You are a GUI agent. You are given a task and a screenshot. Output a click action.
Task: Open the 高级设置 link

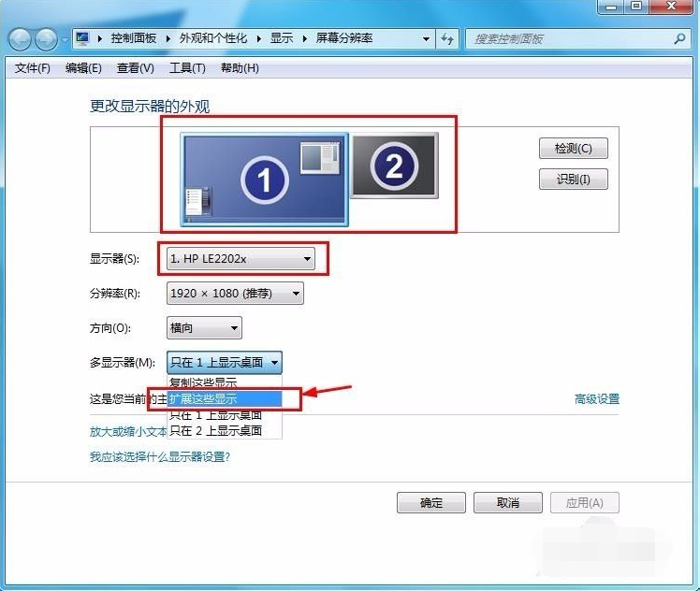click(596, 399)
